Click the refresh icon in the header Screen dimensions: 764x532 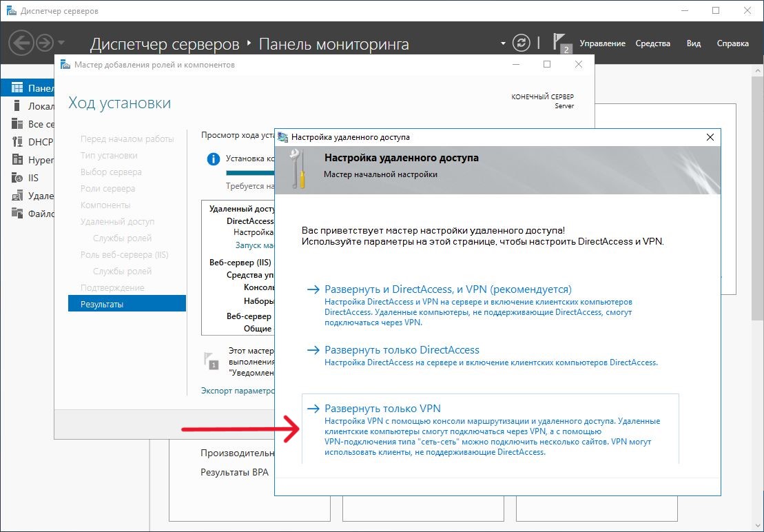click(523, 43)
